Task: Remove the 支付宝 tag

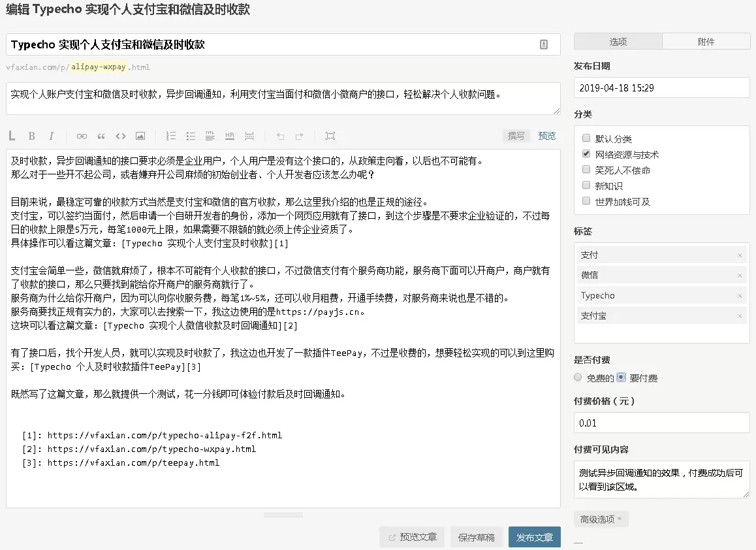Action: click(740, 316)
